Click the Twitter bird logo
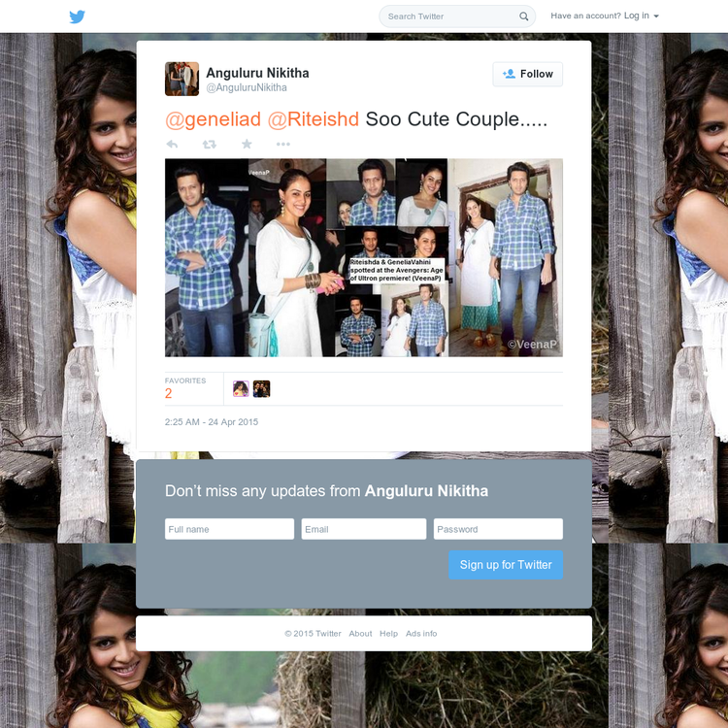This screenshot has width=728, height=728. [77, 17]
